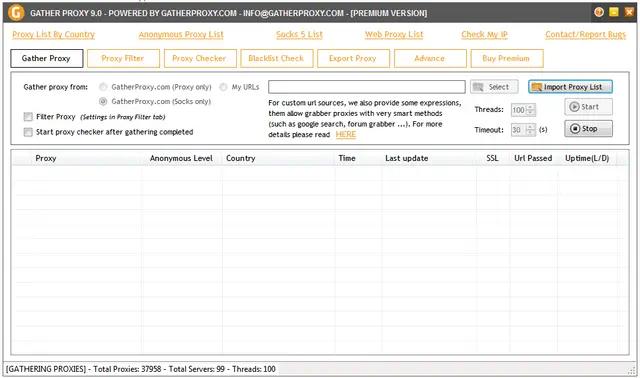
Task: Open Web Proxy List link
Action: [394, 34]
